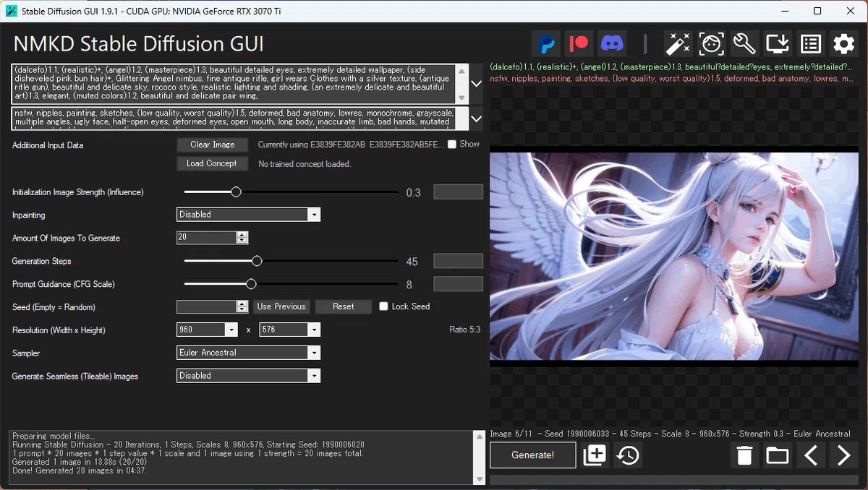The image size is (868, 490).
Task: Click the Seed input field
Action: 207,306
